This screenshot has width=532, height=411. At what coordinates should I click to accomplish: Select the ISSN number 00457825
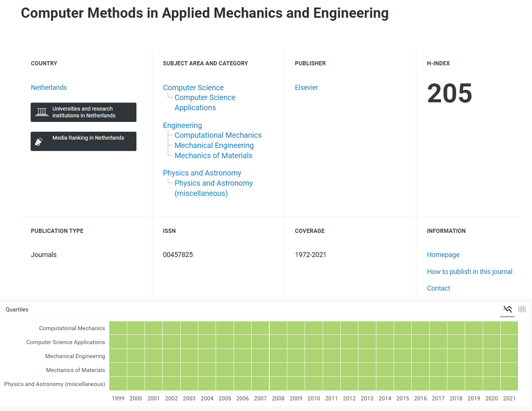click(x=178, y=254)
